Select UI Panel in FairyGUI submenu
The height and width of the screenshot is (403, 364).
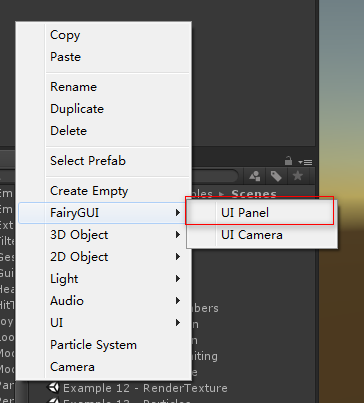tap(262, 213)
